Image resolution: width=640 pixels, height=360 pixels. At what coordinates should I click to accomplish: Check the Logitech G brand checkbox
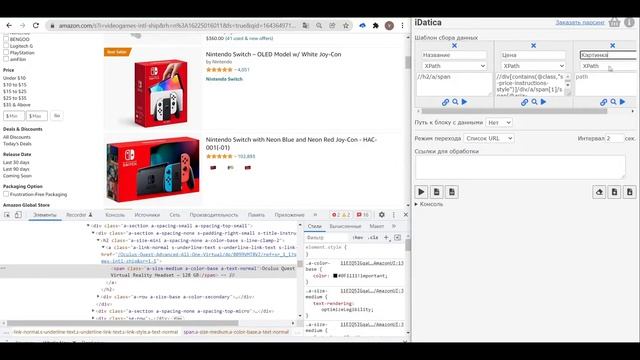[x=6, y=46]
